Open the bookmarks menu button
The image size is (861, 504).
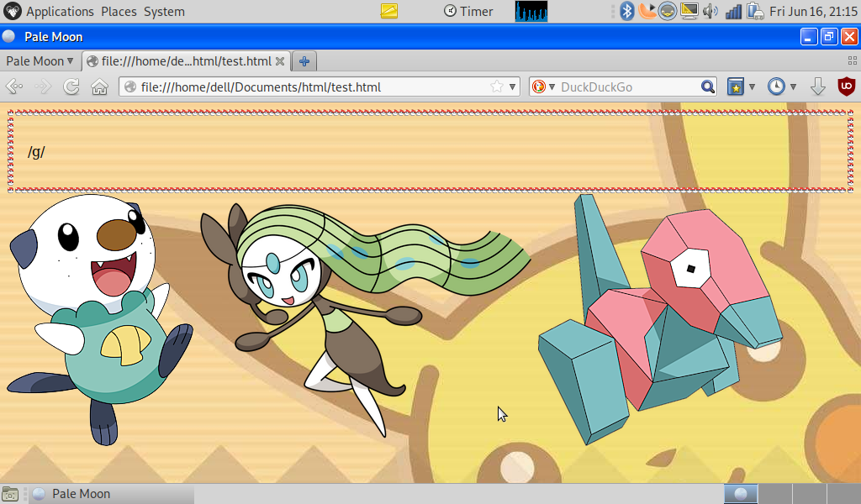(x=735, y=87)
